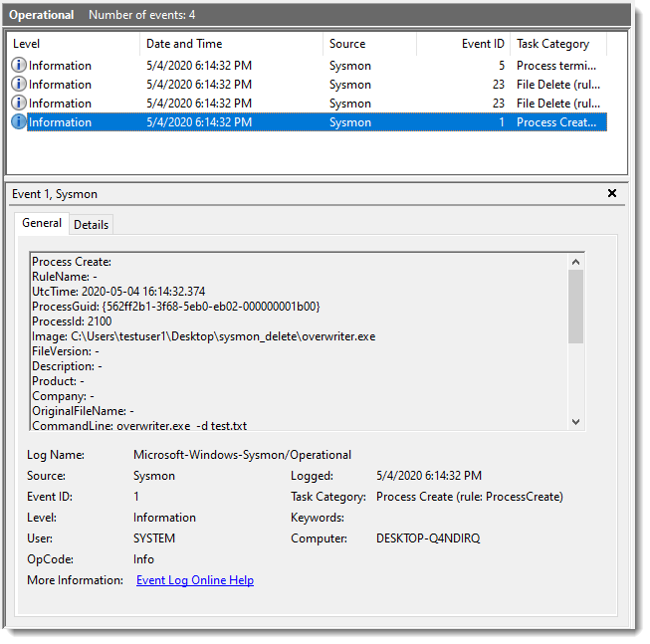The width and height of the screenshot is (650, 644).
Task: Click info icon of Process terminated event row
Action: 19,66
